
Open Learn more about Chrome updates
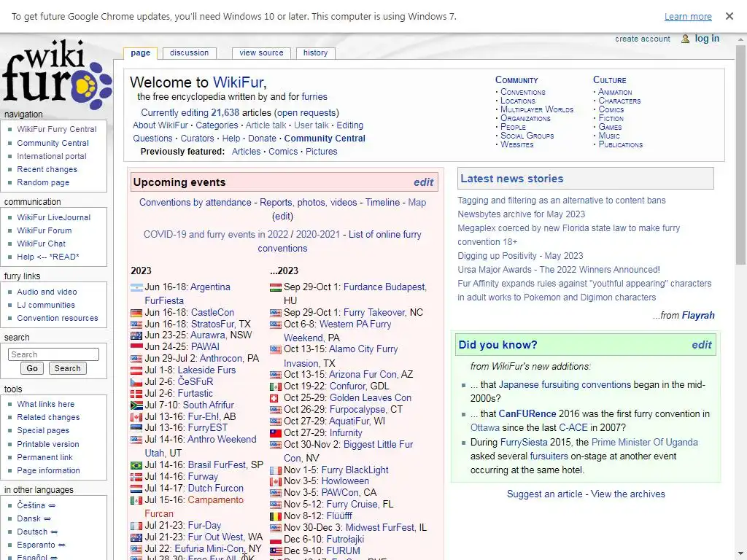point(688,17)
